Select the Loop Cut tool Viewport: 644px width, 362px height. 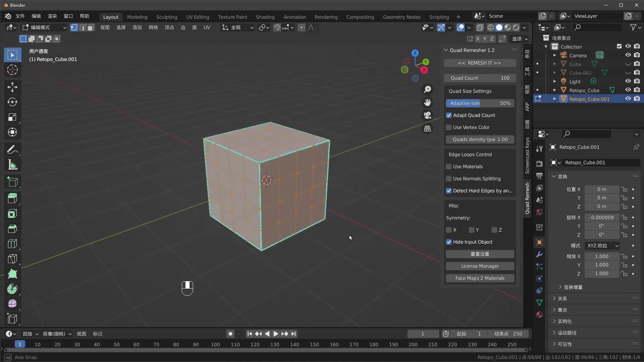[x=12, y=244]
